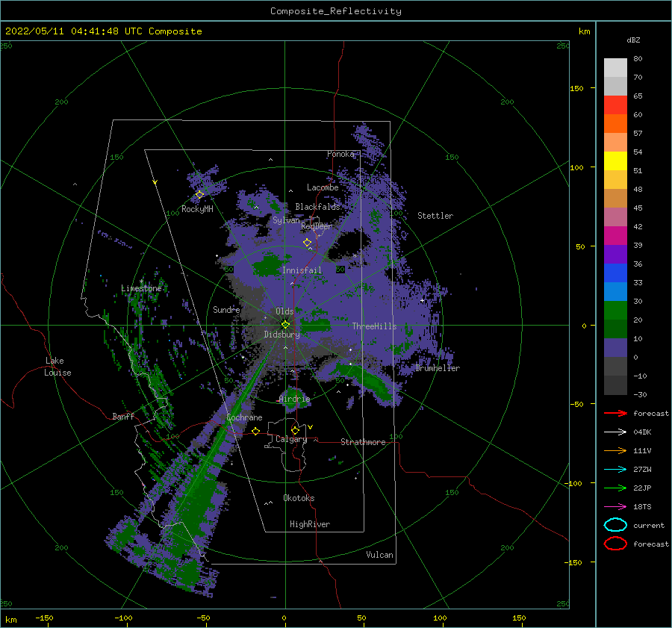The width and height of the screenshot is (672, 628).
Task: Pick the purple 39–36 dBZ swatch
Action: [x=615, y=254]
